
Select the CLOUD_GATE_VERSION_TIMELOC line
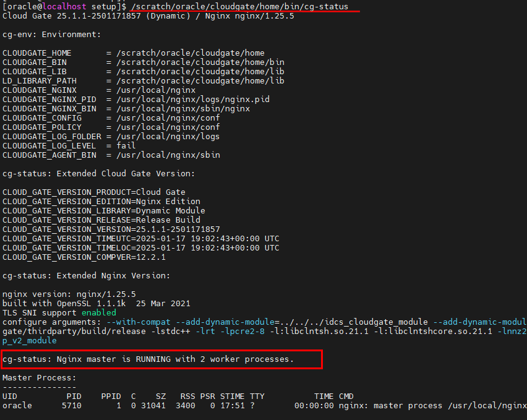(141, 247)
